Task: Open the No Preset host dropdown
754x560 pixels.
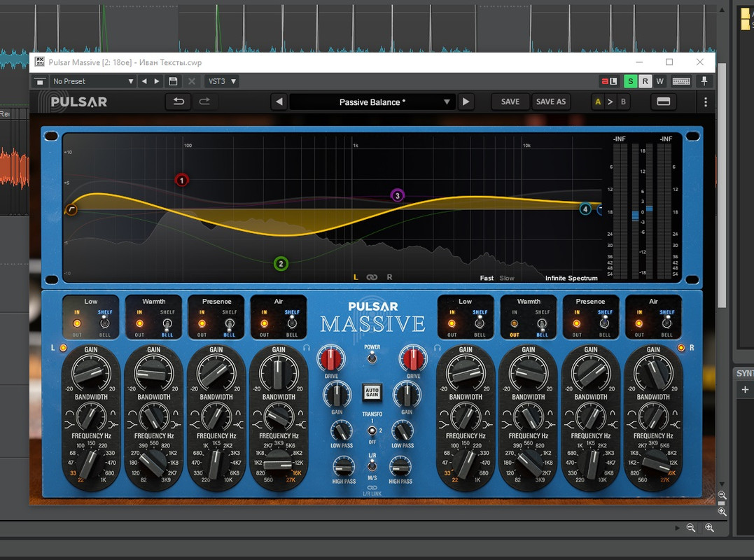Action: 92,81
